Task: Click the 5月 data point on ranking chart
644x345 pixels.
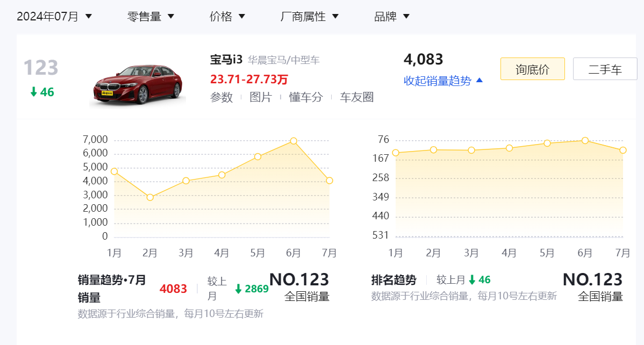Action: [x=547, y=143]
